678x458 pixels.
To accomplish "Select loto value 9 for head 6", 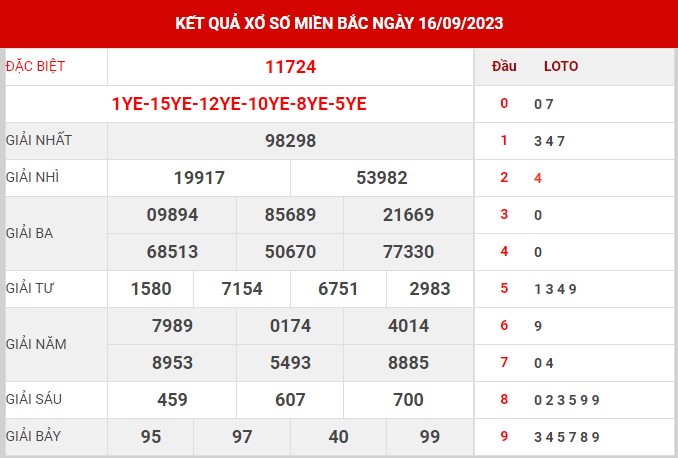I will point(538,326).
